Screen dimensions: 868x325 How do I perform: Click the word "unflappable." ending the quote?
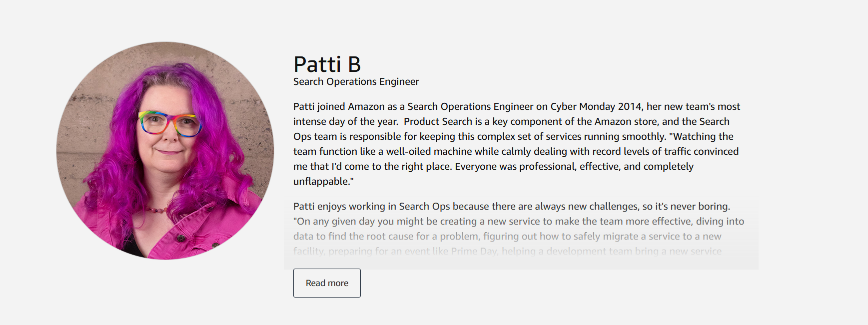tap(323, 181)
